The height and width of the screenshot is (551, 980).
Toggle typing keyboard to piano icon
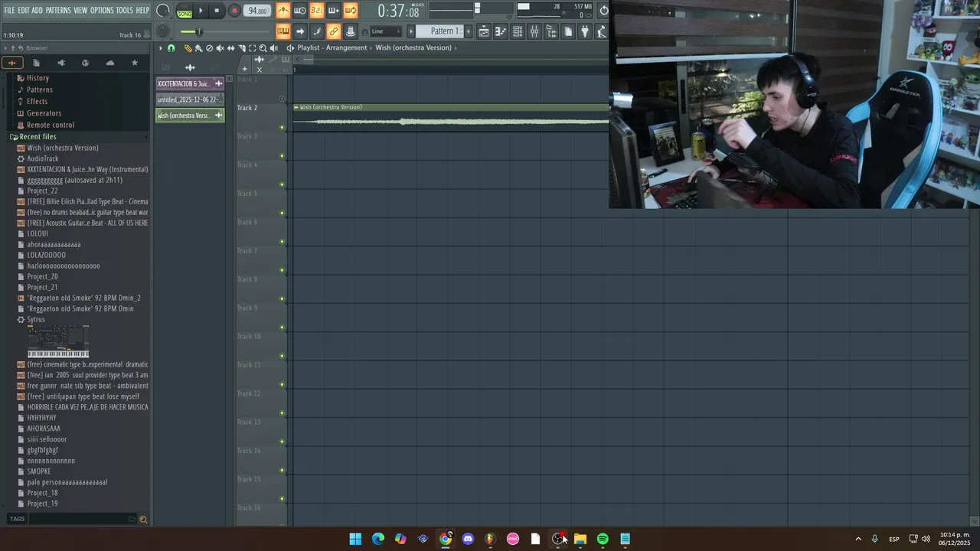pos(283,31)
